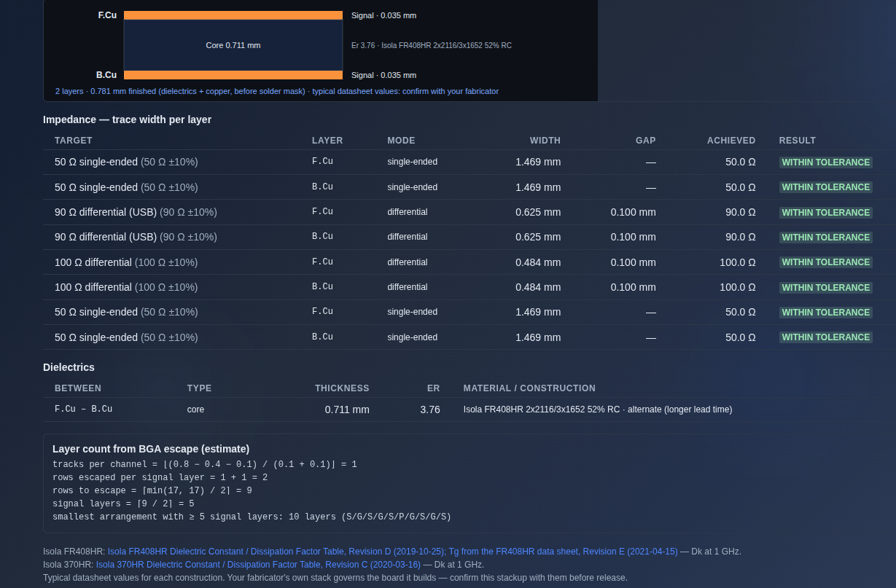Click the THICKNESS column header
Screen dimensions: 896x588
click(x=342, y=388)
